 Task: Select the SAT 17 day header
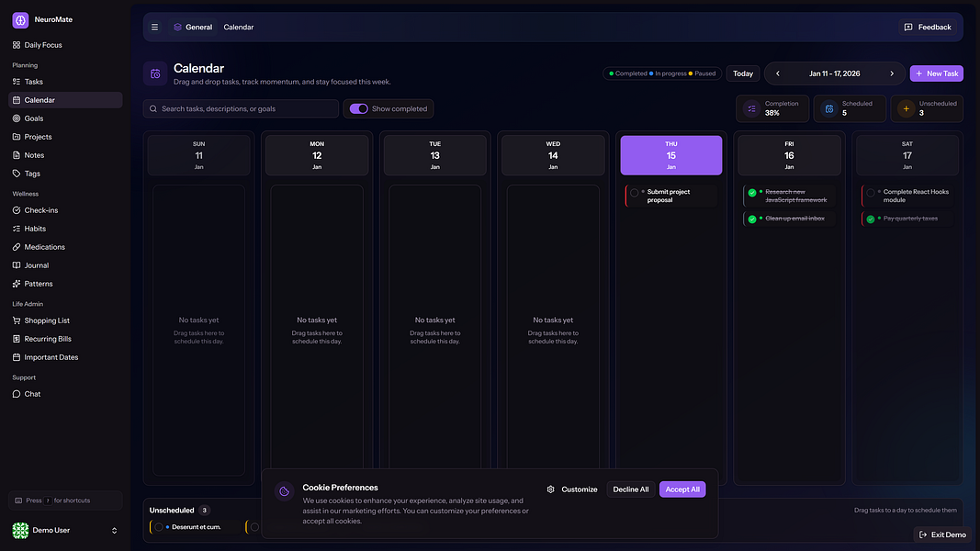[907, 155]
